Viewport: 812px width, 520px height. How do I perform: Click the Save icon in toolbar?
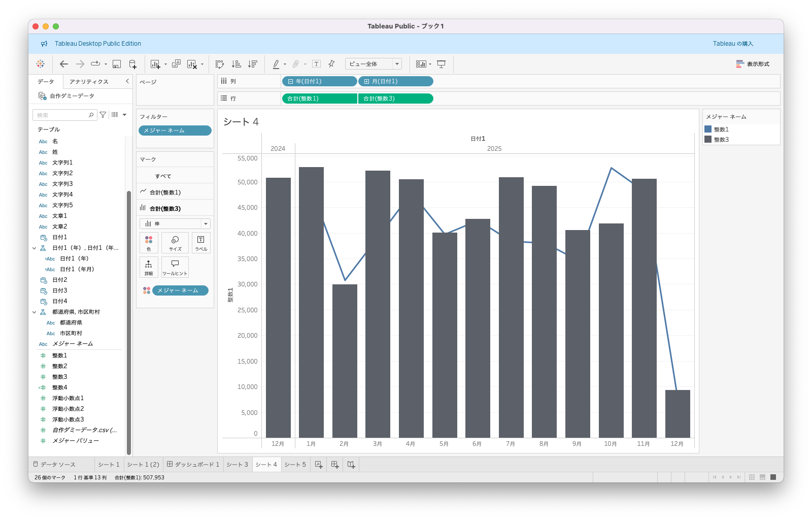pos(117,64)
